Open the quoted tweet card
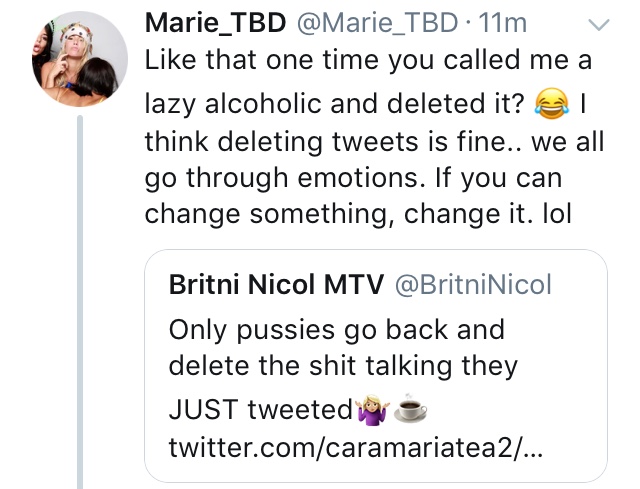Image resolution: width=640 pixels, height=489 pixels. (376, 366)
